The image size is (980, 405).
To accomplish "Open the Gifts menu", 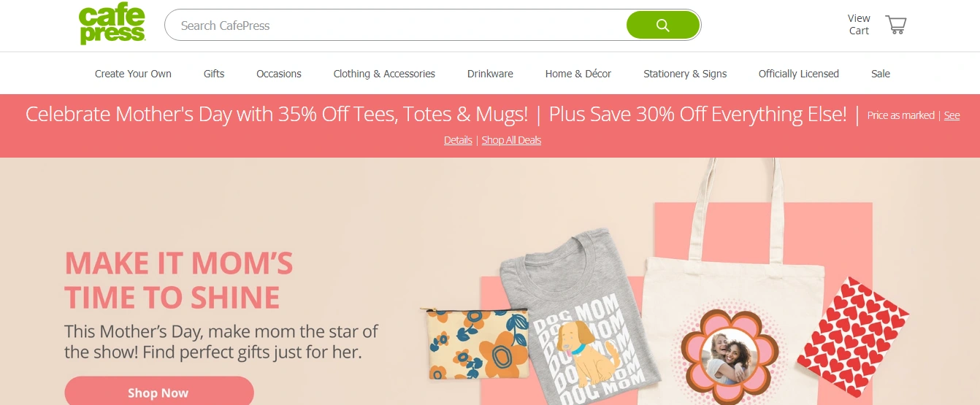I will [214, 74].
